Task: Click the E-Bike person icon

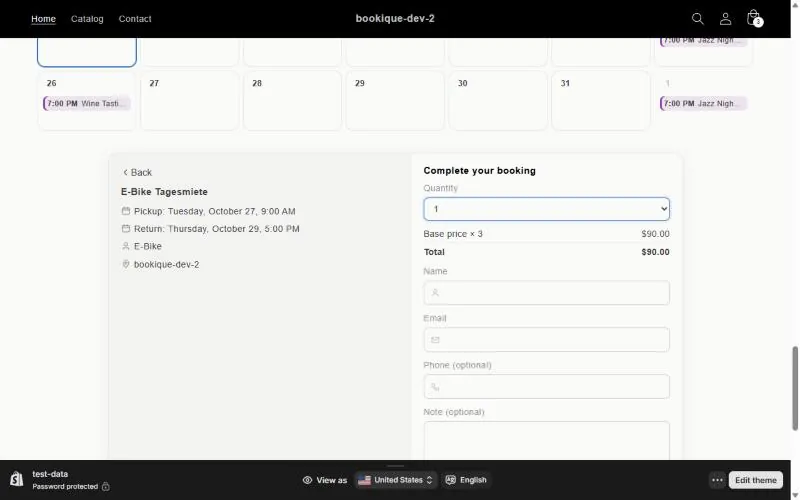Action: click(x=126, y=246)
